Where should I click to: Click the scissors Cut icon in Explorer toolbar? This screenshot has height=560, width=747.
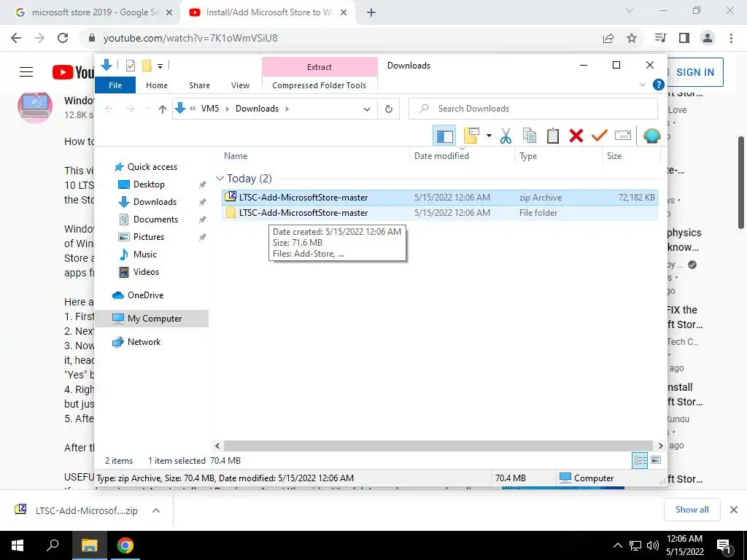point(506,136)
